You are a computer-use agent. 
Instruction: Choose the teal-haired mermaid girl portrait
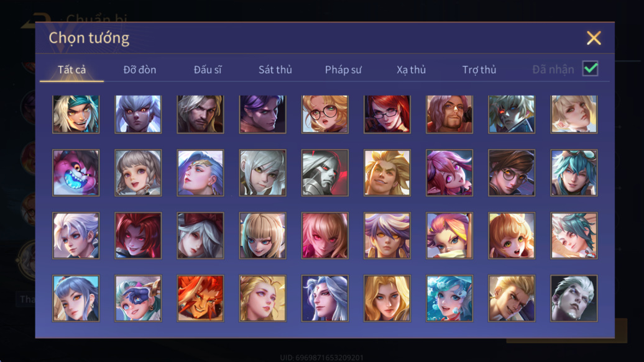(449, 298)
